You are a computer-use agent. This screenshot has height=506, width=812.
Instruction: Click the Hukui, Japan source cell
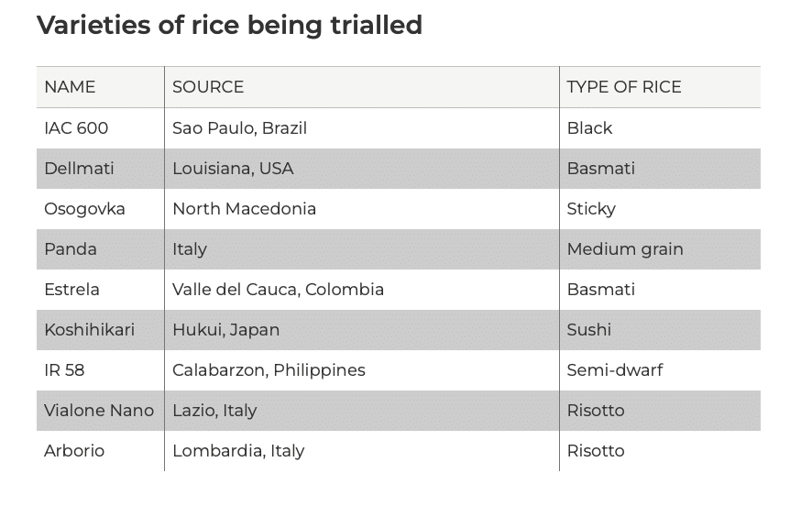225,330
